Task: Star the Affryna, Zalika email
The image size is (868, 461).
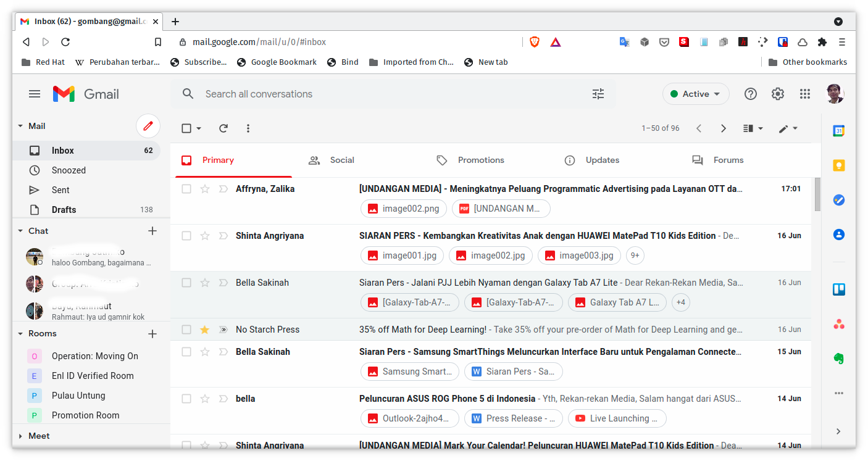Action: point(205,189)
